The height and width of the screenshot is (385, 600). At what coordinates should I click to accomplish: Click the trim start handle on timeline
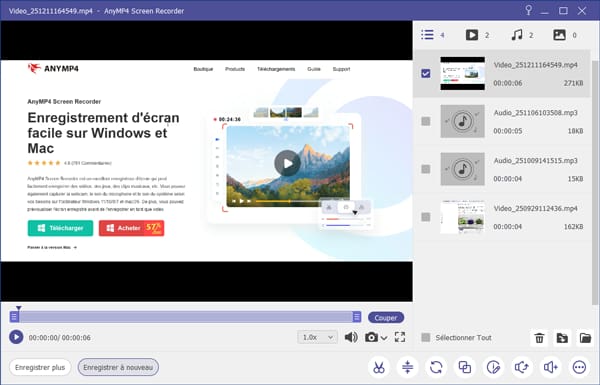14,316
